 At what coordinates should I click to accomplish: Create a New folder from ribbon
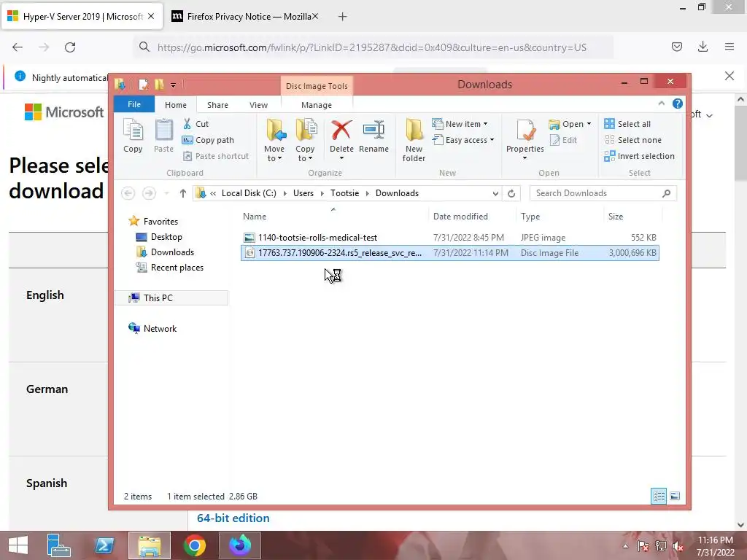pos(414,141)
